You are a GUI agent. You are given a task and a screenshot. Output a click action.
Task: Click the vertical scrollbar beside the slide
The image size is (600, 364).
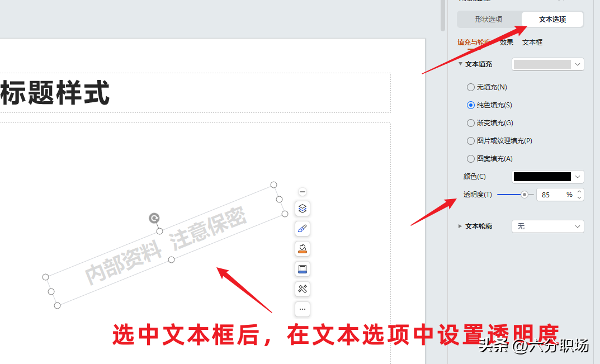443,15
